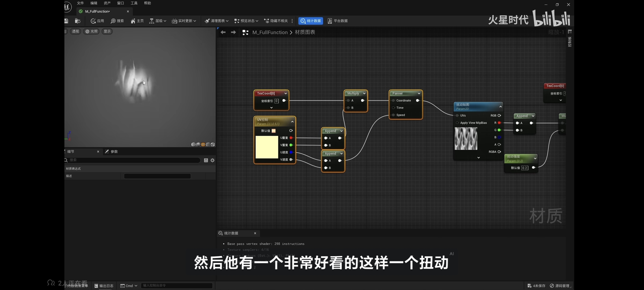Collapse the UV控制 node chevron
Image resolution: width=644 pixels, height=290 pixels.
click(x=292, y=122)
